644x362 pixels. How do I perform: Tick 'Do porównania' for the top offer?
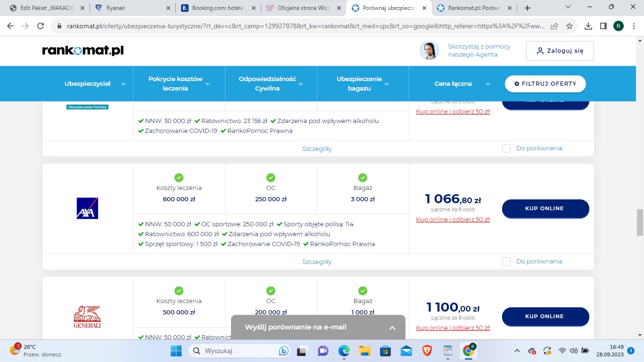click(506, 148)
